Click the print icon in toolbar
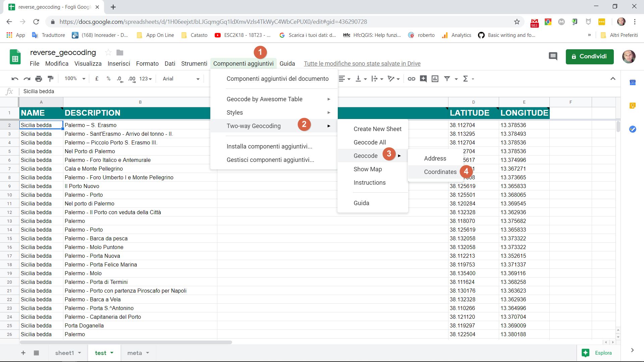 click(x=39, y=79)
